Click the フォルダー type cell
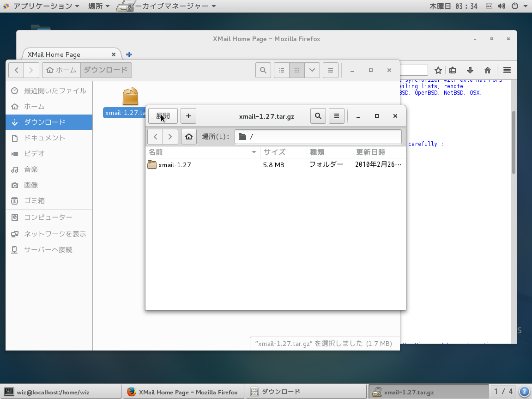The width and height of the screenshot is (532, 399). click(x=326, y=164)
